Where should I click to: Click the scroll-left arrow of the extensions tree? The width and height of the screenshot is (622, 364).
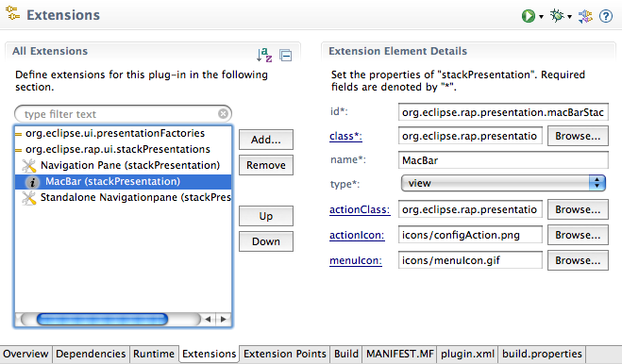pyautogui.click(x=208, y=319)
